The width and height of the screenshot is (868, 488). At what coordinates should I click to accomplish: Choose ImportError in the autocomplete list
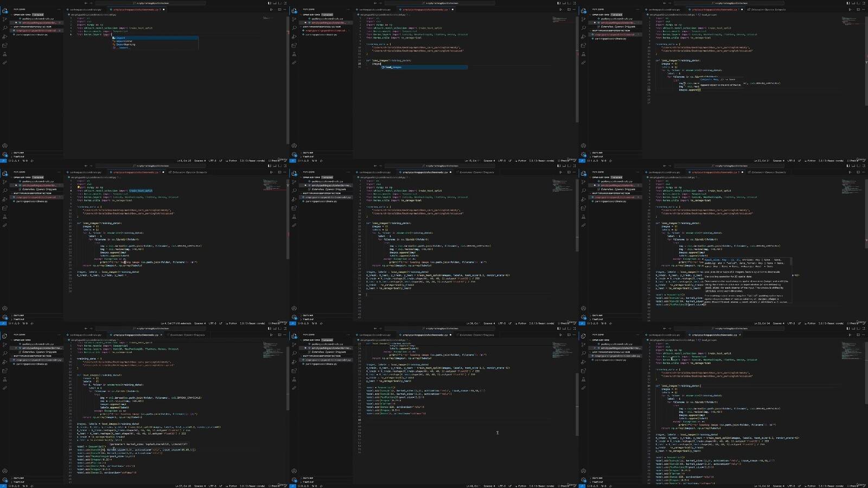click(155, 41)
